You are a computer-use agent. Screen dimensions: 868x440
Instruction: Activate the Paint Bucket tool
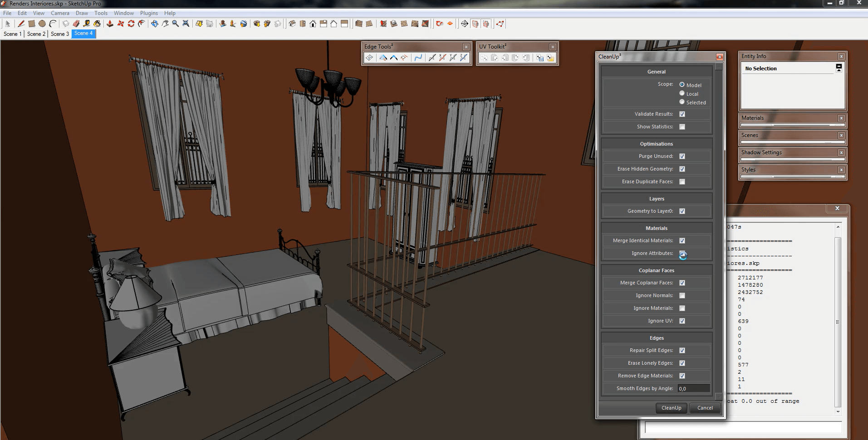point(97,24)
